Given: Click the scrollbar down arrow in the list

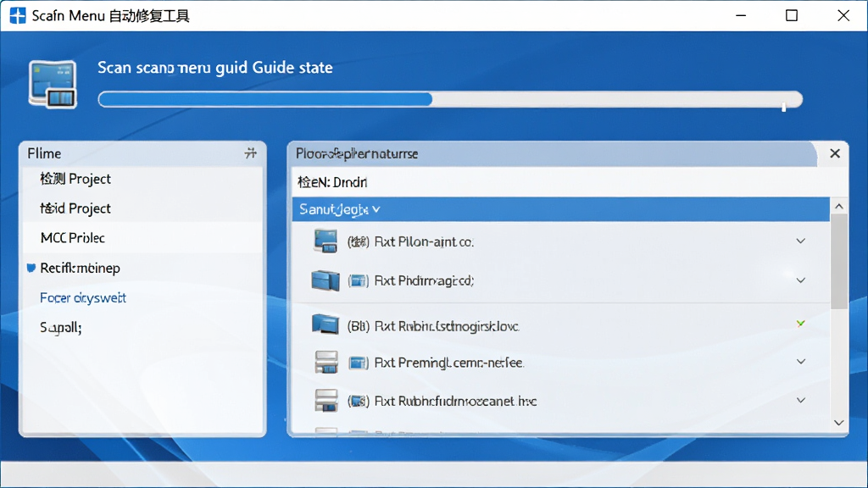Looking at the screenshot, I should [839, 423].
